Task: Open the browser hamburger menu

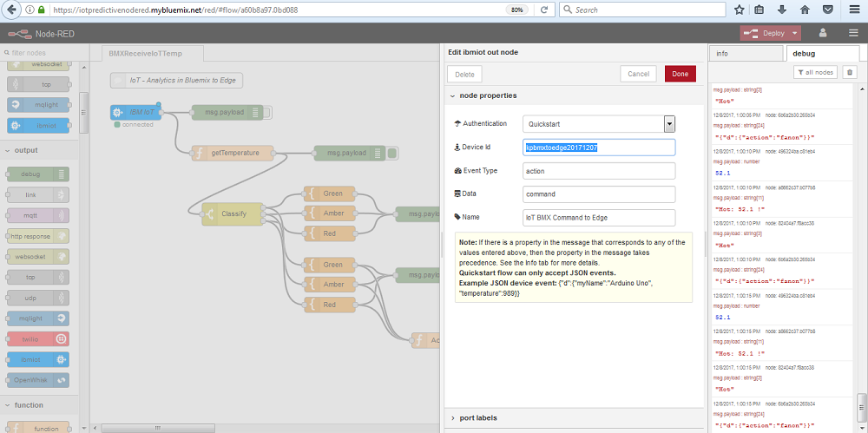Action: (854, 10)
